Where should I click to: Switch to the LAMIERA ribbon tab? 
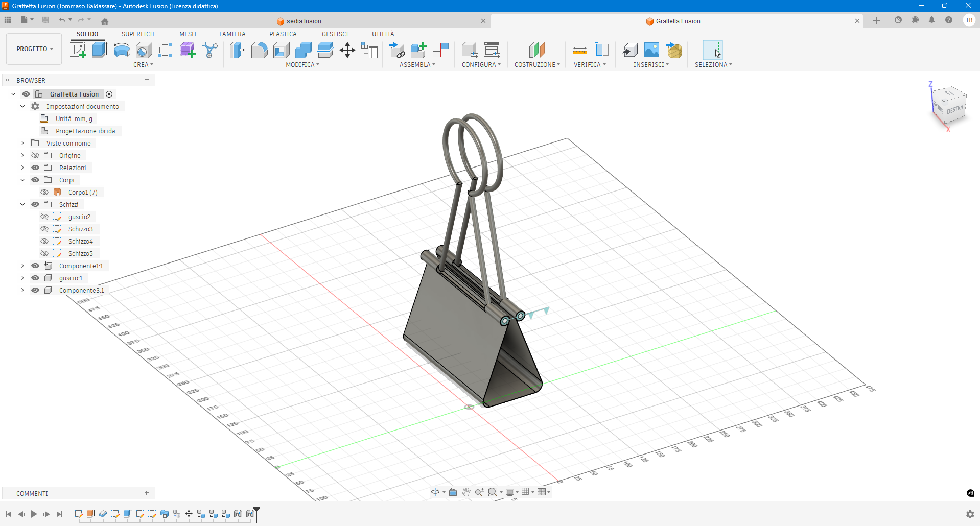[232, 34]
